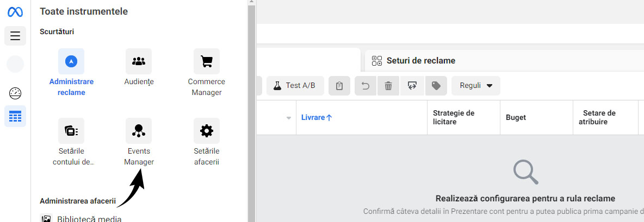
Task: Click the magnifying glass empty-state icon
Action: 526,172
